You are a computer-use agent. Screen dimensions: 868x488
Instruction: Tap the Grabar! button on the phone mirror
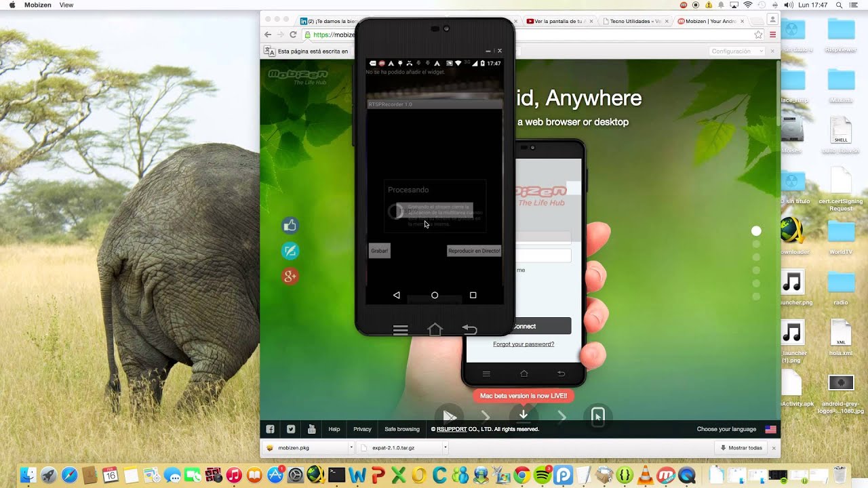tap(380, 251)
